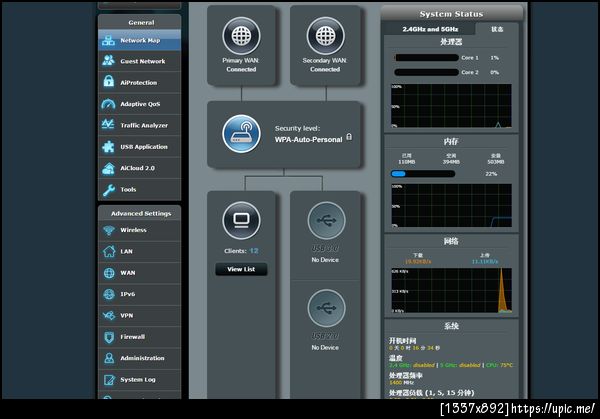This screenshot has width=600, height=419.
Task: Click the Administration user icon
Action: pos(109,358)
